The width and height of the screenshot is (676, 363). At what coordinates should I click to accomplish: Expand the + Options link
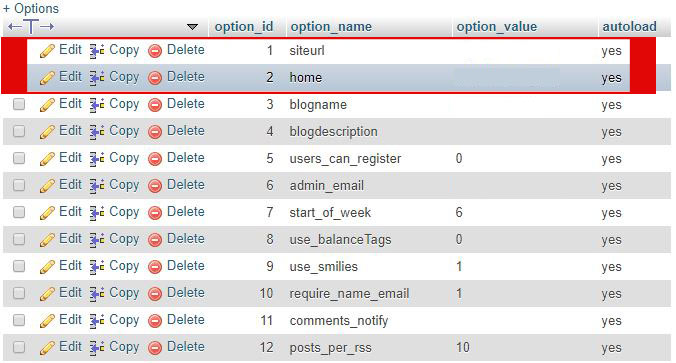[x=31, y=8]
